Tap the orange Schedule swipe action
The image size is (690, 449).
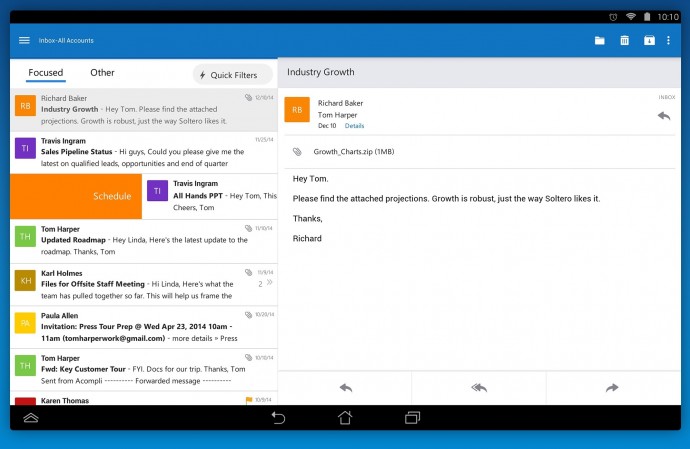tap(76, 196)
